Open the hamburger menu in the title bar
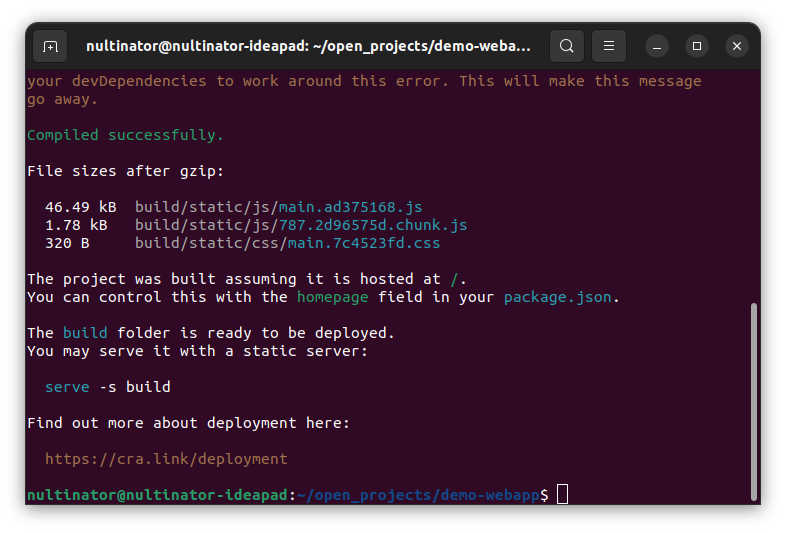 pos(609,46)
